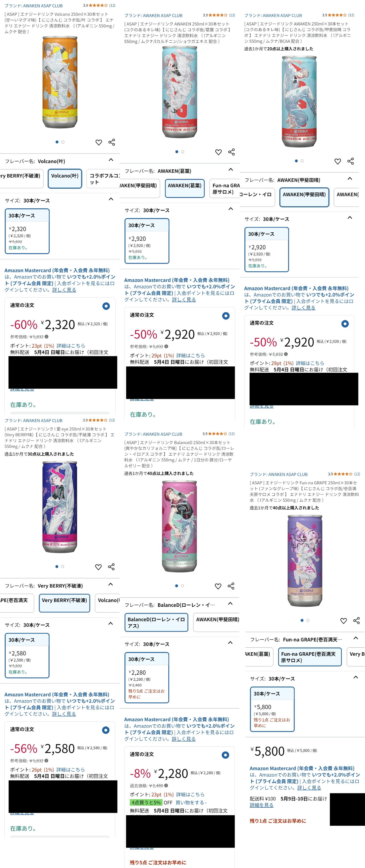Select 通常の注文 radio for the ¥2,320 offer

click(x=106, y=306)
